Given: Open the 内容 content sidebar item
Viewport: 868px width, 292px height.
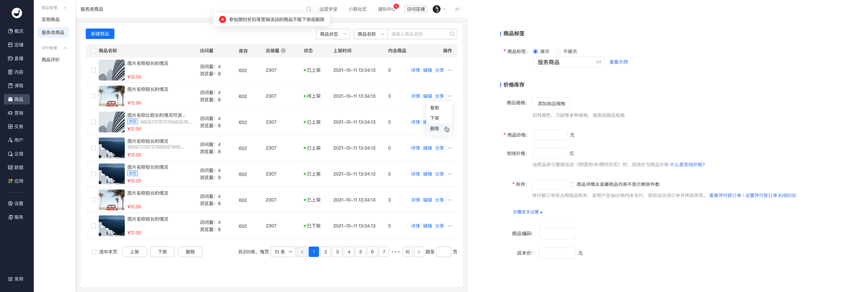Looking at the screenshot, I should coord(17,72).
